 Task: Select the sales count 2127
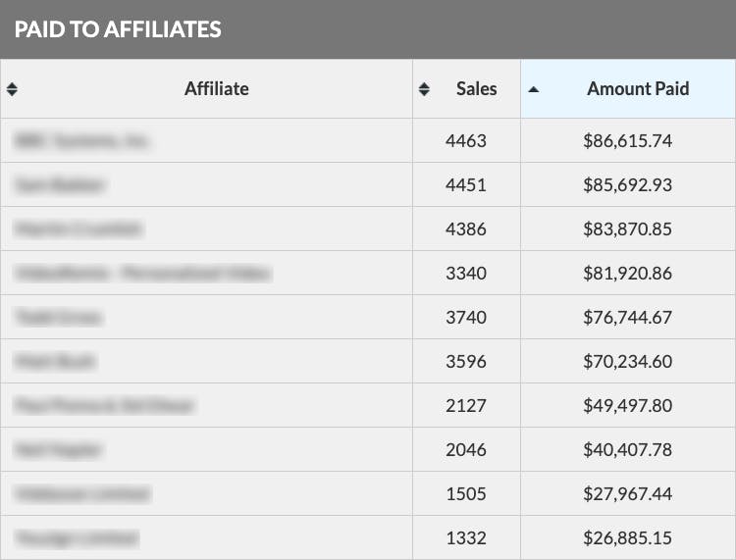pyautogui.click(x=466, y=406)
